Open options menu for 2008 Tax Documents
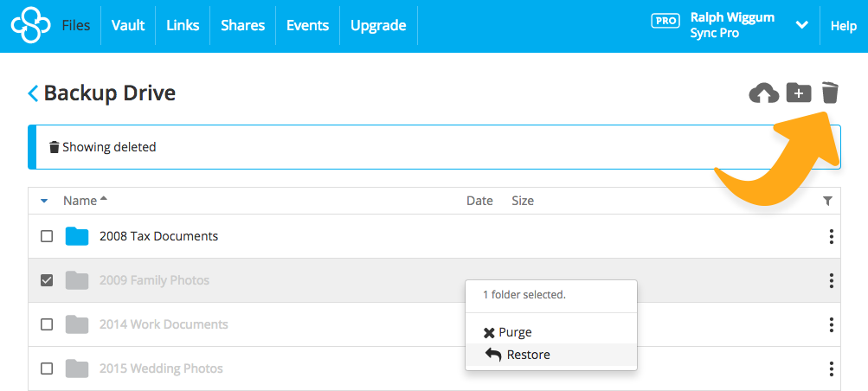Viewport: 868px width, 391px height. point(831,236)
